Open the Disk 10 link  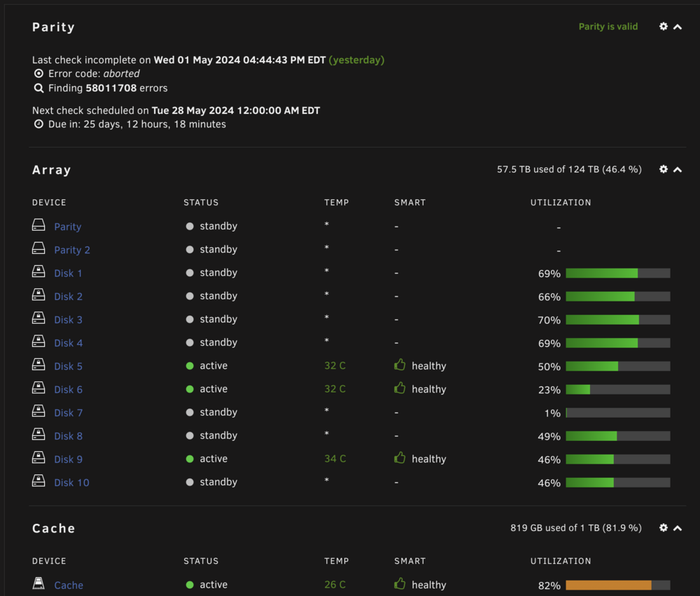[71, 483]
